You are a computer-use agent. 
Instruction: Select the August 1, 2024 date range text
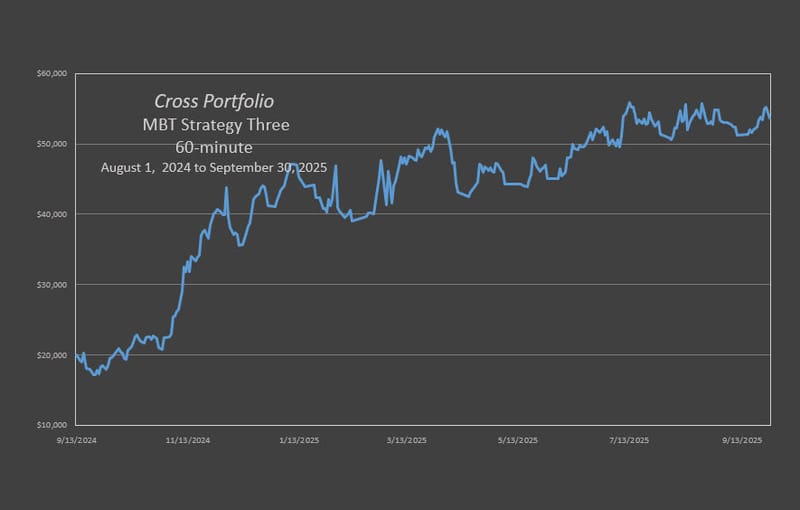[x=214, y=168]
